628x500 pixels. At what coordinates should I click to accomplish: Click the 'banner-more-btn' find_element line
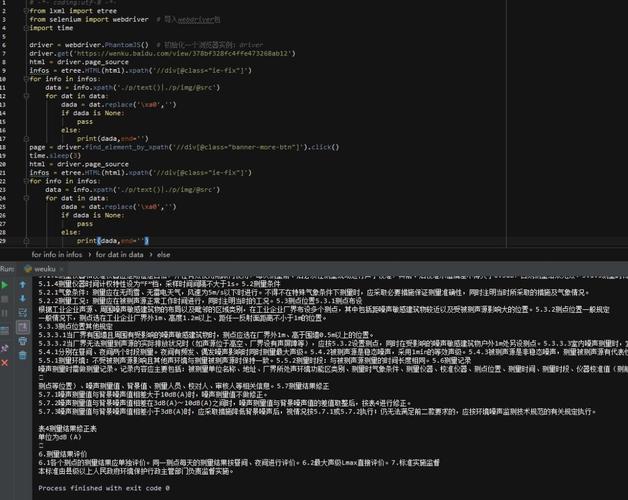[x=184, y=147]
